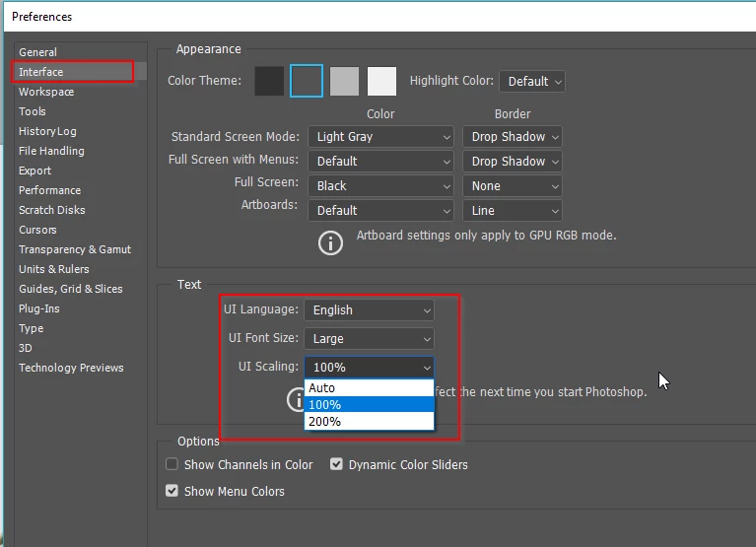Open the UI Font Size dropdown
Screen dimensions: 756x547
pos(370,339)
